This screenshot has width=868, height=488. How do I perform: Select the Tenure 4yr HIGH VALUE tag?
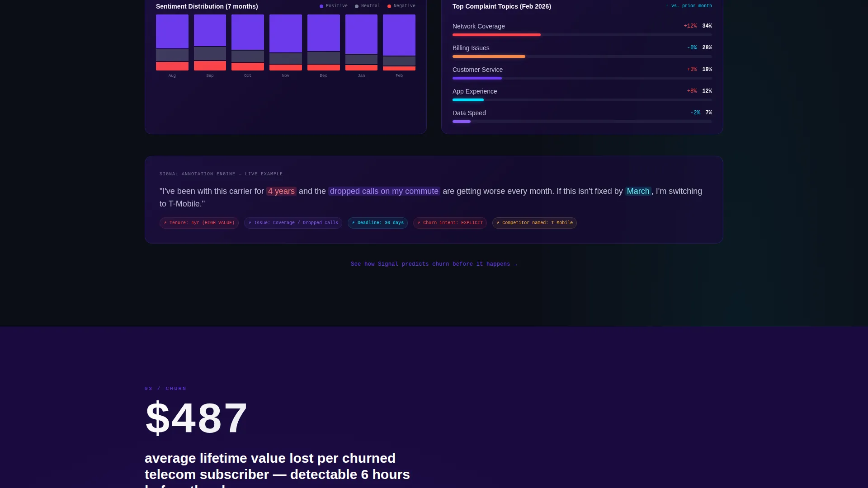click(199, 223)
